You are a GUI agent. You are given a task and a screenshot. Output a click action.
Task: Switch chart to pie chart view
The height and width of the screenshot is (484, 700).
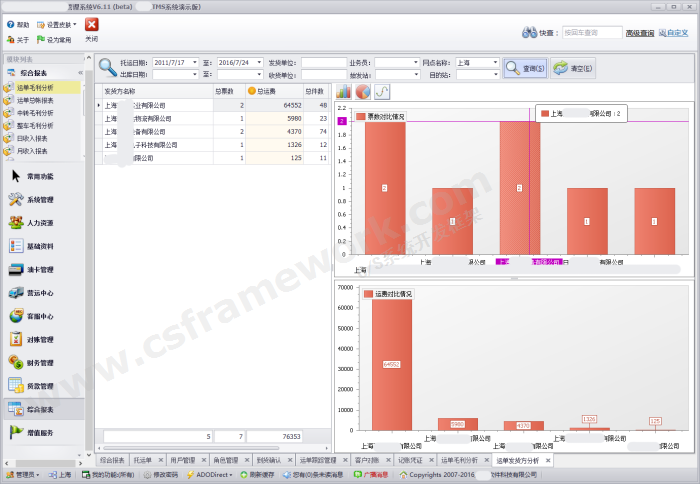point(363,92)
